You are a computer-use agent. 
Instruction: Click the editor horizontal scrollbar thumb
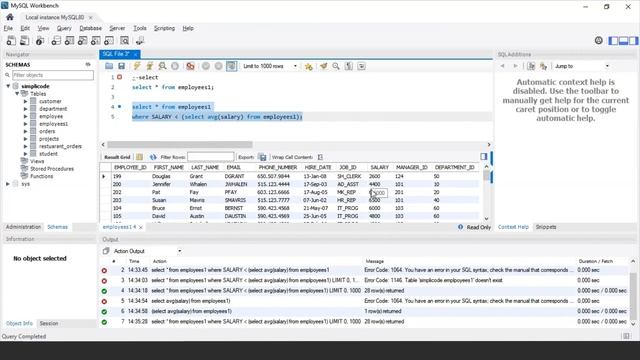tap(180, 144)
